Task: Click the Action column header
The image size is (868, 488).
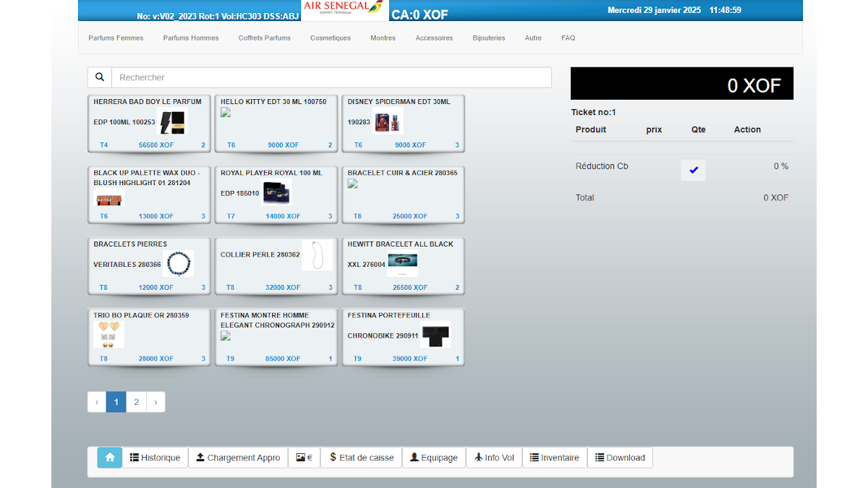Action: pyautogui.click(x=747, y=129)
